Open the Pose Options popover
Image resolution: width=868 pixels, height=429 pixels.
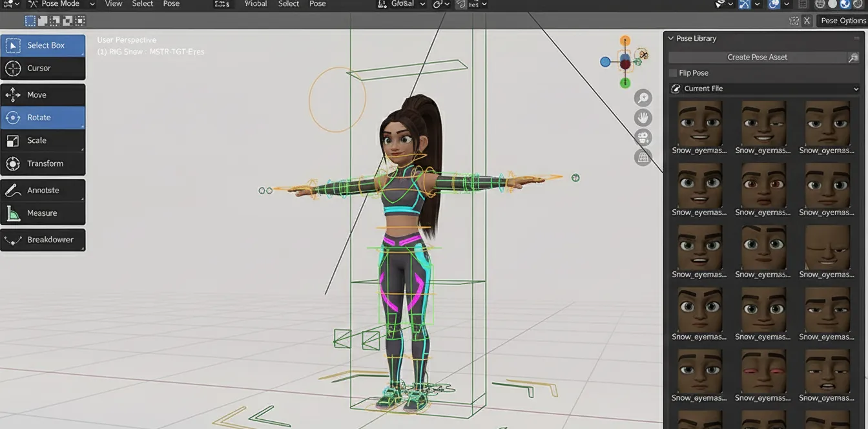pyautogui.click(x=843, y=21)
